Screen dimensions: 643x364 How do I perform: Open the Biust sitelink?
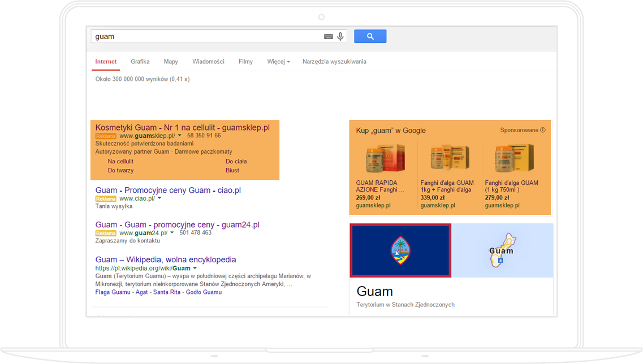[232, 171]
